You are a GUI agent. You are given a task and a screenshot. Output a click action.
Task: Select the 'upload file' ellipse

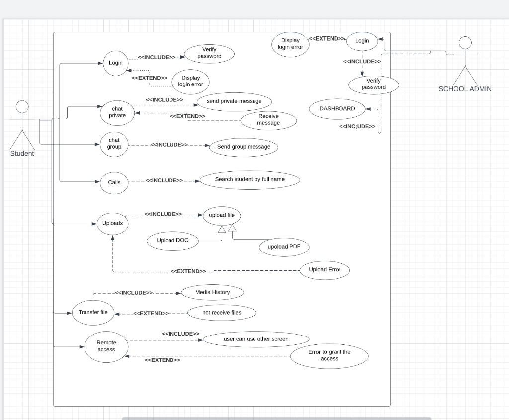coord(222,216)
